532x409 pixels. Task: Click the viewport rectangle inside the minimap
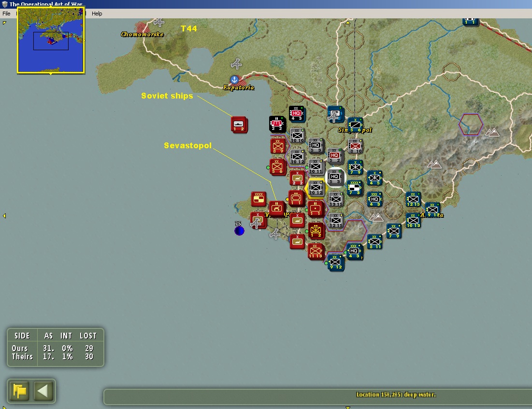51,41
